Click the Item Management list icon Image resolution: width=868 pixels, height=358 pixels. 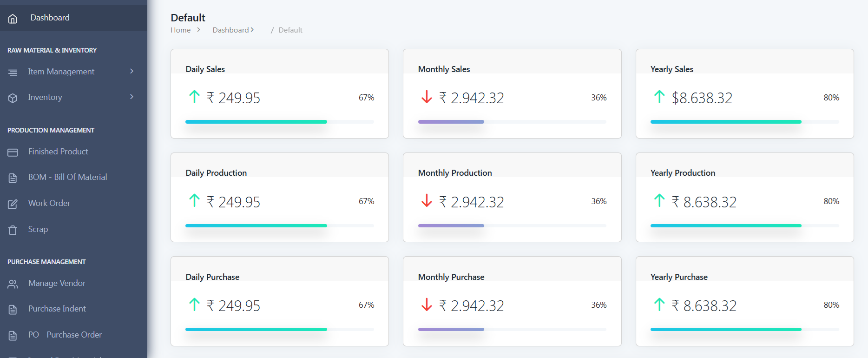click(x=13, y=72)
